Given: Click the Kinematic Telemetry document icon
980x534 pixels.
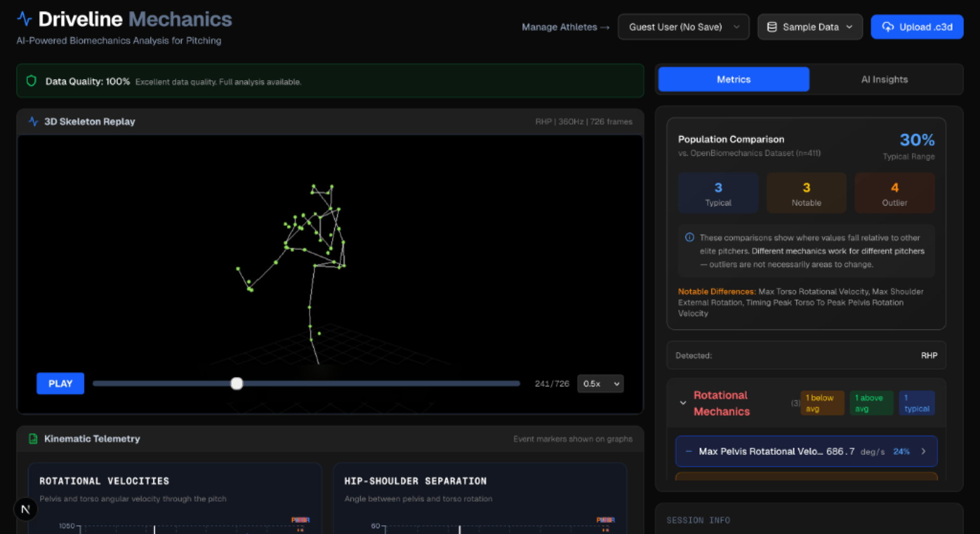Looking at the screenshot, I should click(x=33, y=439).
